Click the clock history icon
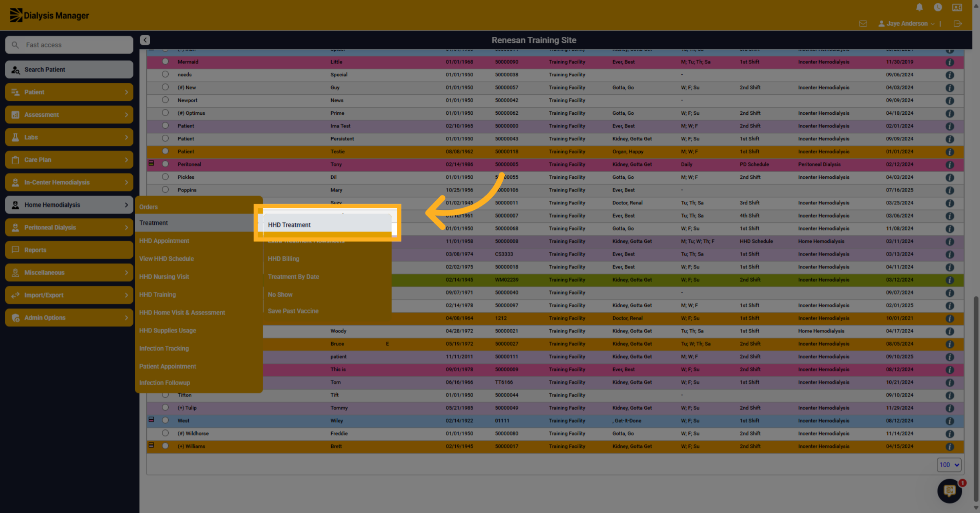The image size is (980, 513). pos(938,7)
